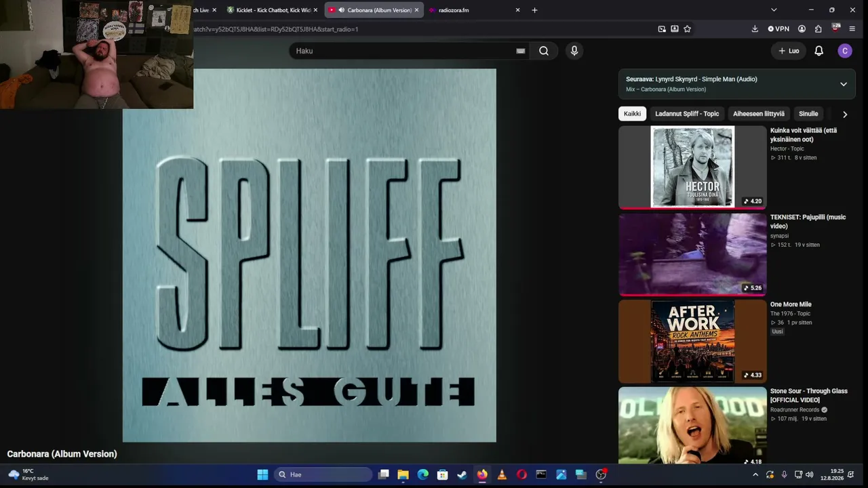Open the weather widget showing 16°C

pyautogui.click(x=28, y=474)
